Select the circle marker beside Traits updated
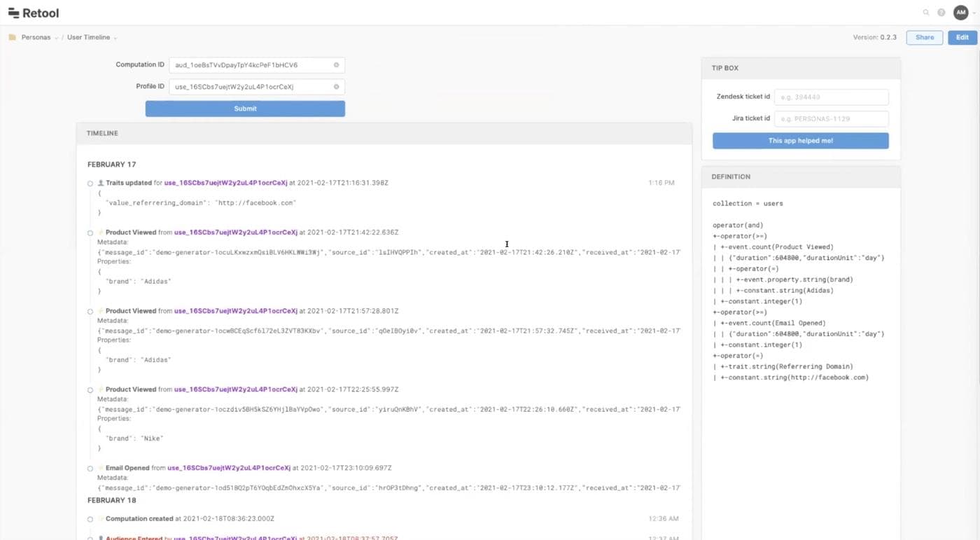The height and width of the screenshot is (540, 980). click(x=90, y=183)
